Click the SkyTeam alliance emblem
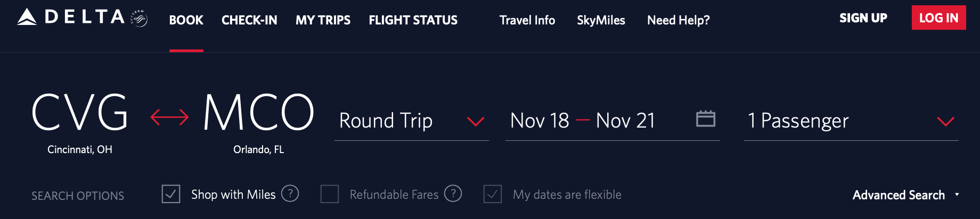This screenshot has width=980, height=219. [x=140, y=19]
